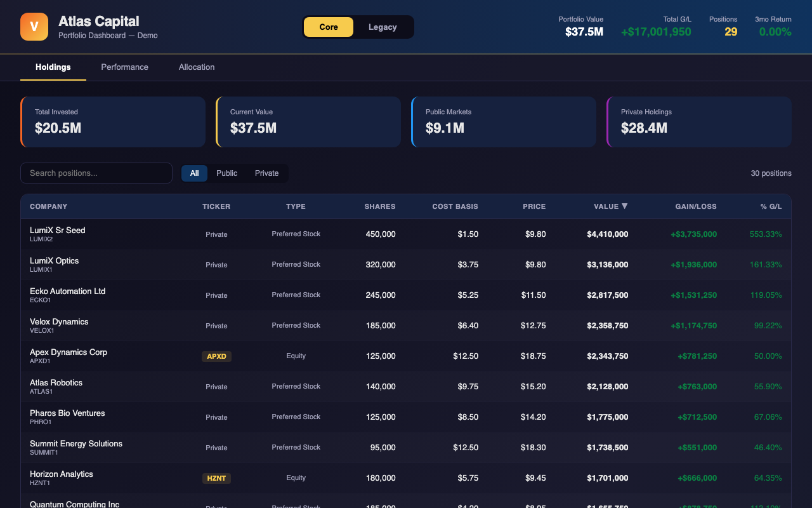Click the $3,136,000 value cell
The width and height of the screenshot is (812, 508).
tap(608, 265)
